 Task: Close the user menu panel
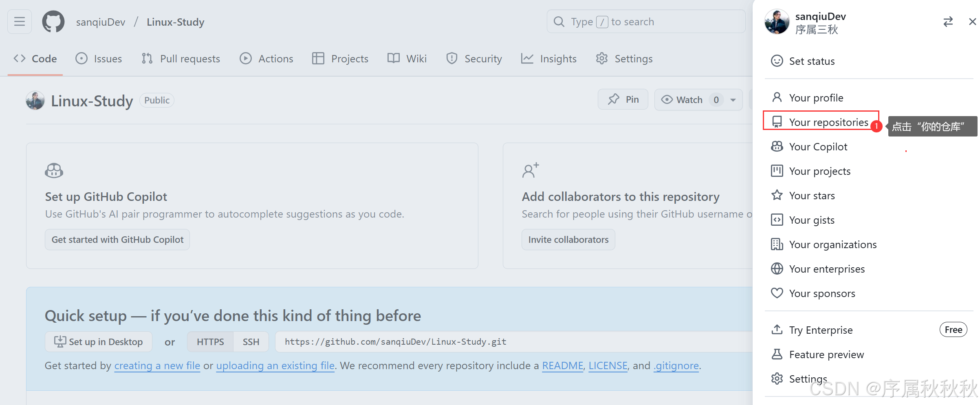(972, 22)
